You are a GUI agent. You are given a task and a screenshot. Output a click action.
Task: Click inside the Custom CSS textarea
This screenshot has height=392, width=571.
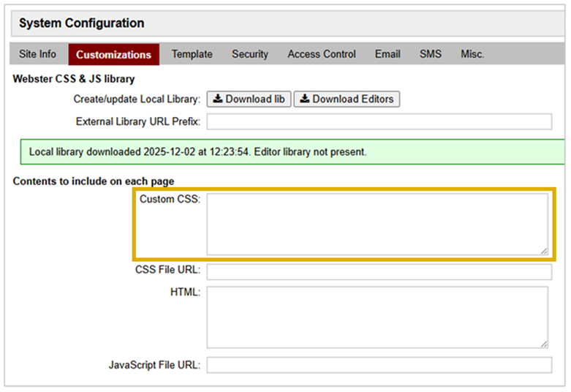click(x=377, y=224)
